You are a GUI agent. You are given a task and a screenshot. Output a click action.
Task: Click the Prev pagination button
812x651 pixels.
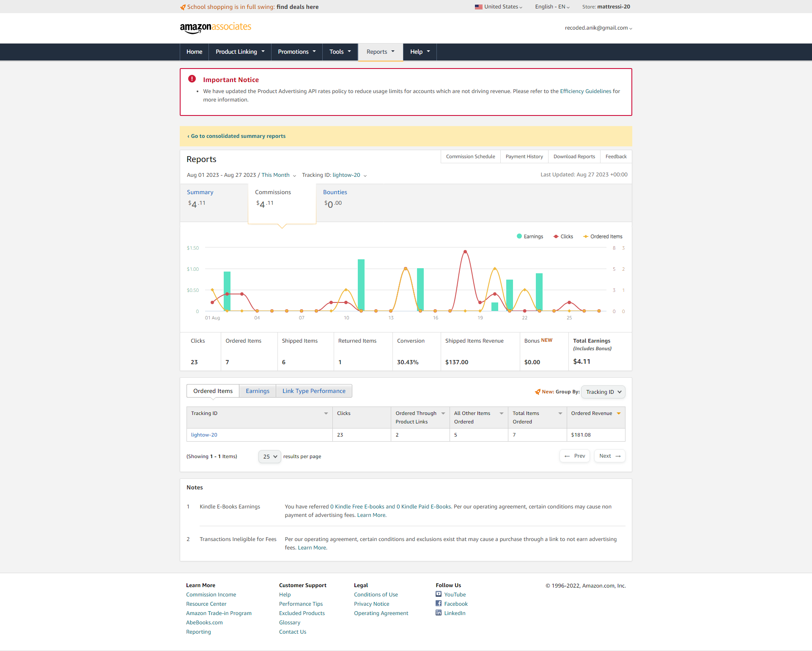click(x=575, y=456)
